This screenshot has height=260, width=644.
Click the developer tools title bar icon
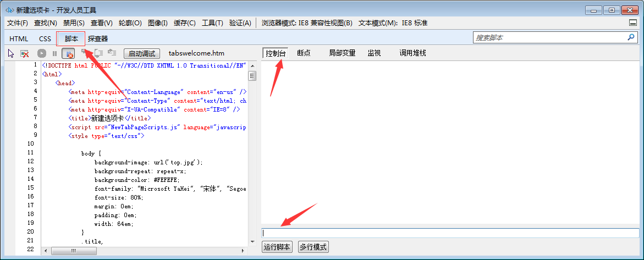pos(9,10)
